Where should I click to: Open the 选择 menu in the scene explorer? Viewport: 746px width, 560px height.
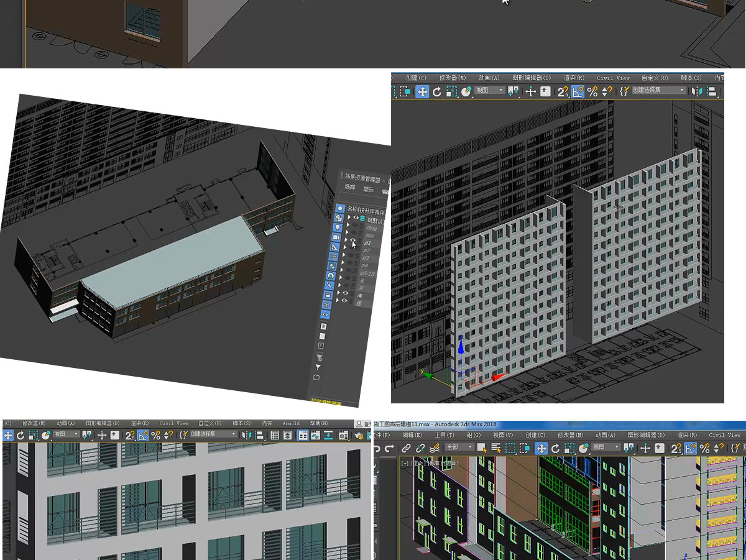coord(350,187)
